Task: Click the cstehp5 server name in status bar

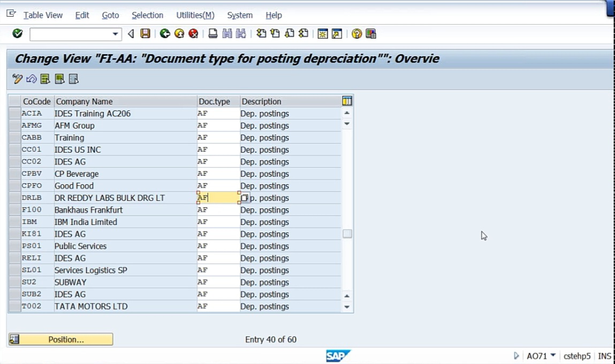Action: click(577, 356)
